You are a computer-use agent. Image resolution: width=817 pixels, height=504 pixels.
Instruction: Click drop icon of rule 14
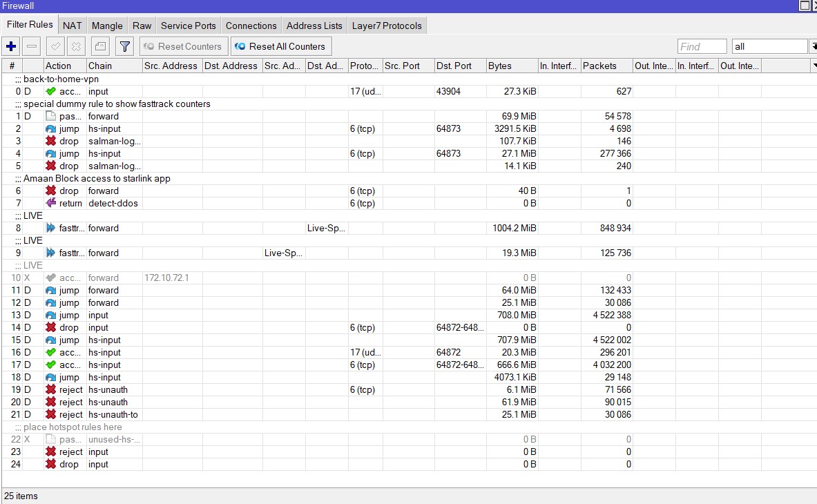(x=50, y=327)
